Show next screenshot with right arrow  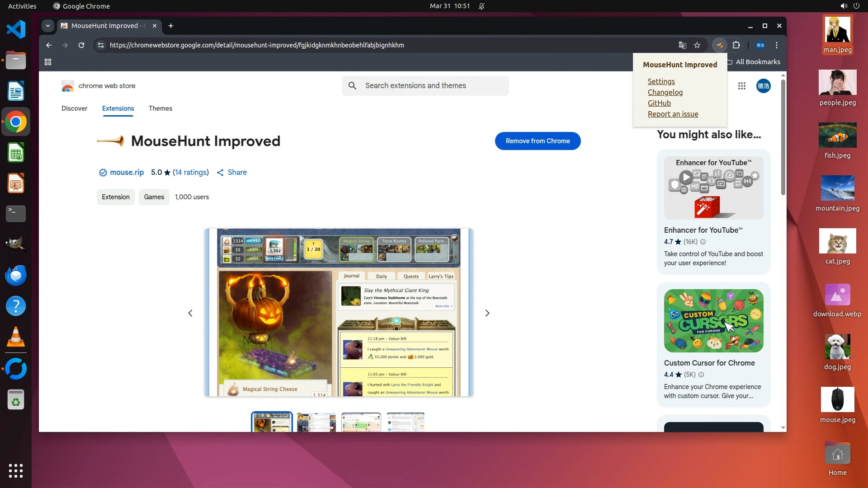click(487, 313)
